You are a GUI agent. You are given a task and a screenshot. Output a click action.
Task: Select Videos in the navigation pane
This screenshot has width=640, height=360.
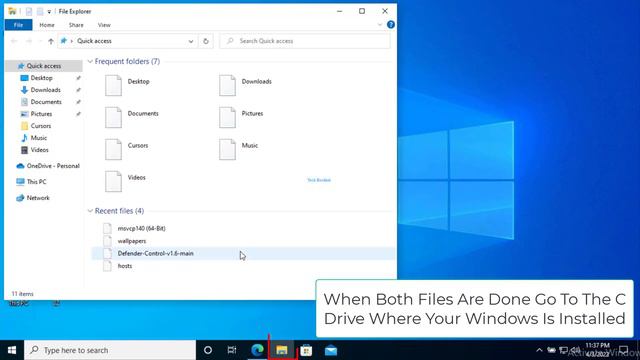[x=39, y=150]
